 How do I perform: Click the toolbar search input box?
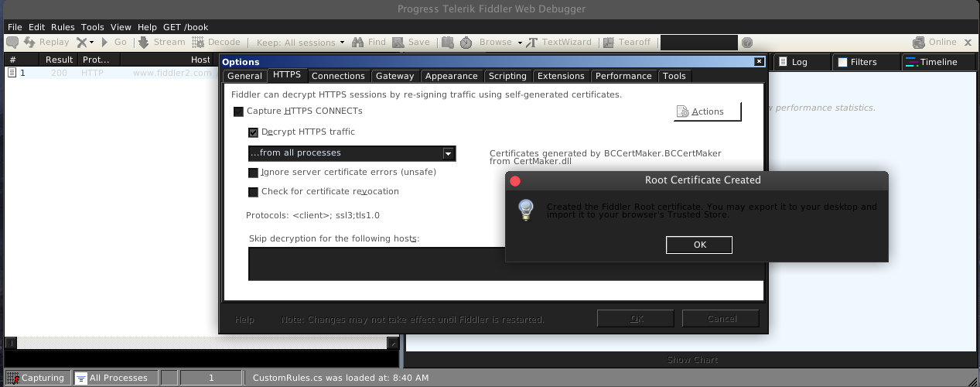(698, 43)
